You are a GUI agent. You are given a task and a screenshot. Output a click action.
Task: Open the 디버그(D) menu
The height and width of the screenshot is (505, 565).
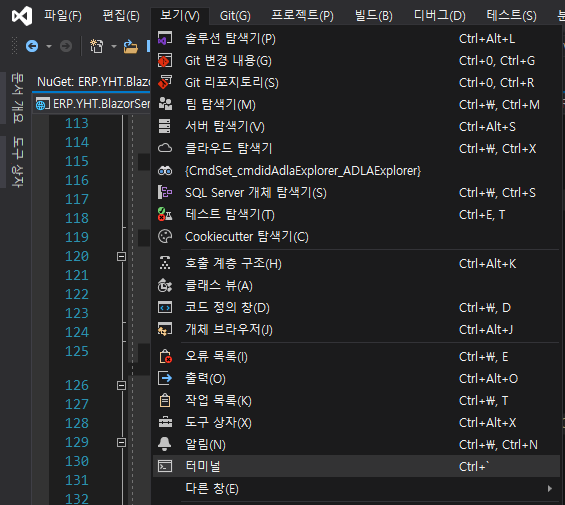point(440,16)
